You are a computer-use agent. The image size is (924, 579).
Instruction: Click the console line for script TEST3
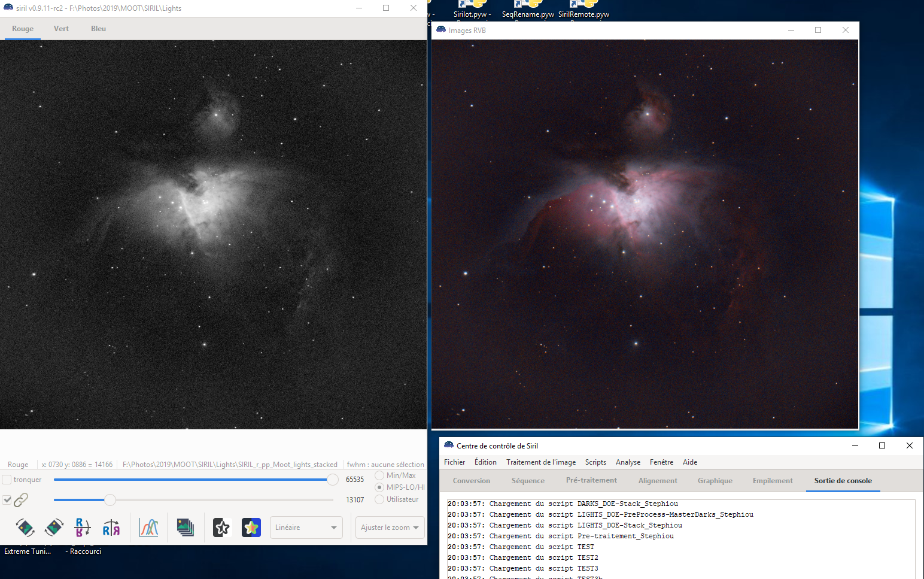coord(522,568)
